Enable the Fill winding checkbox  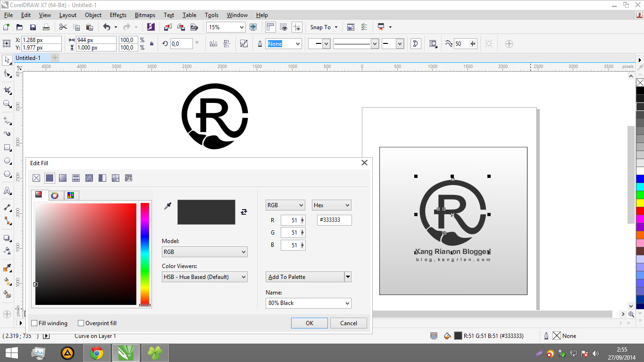(34, 323)
